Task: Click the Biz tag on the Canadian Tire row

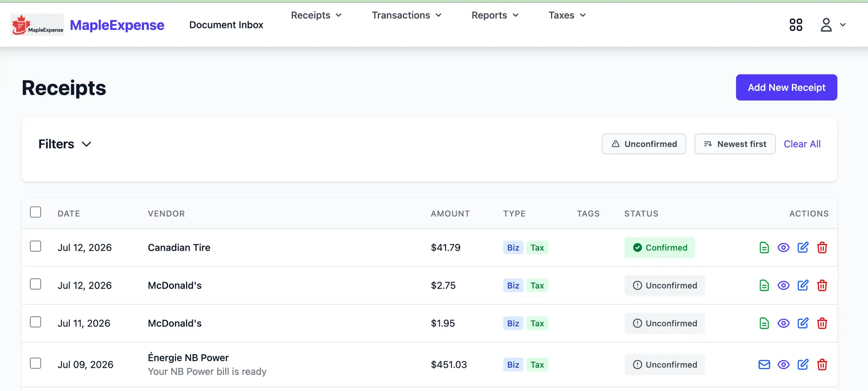Action: click(513, 247)
